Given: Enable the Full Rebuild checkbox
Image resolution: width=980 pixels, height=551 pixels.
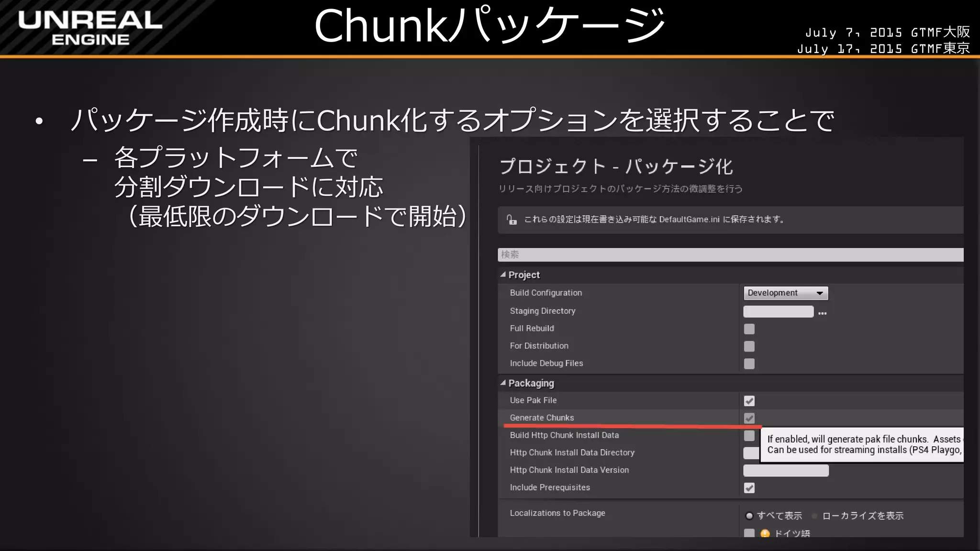Looking at the screenshot, I should pyautogui.click(x=749, y=329).
